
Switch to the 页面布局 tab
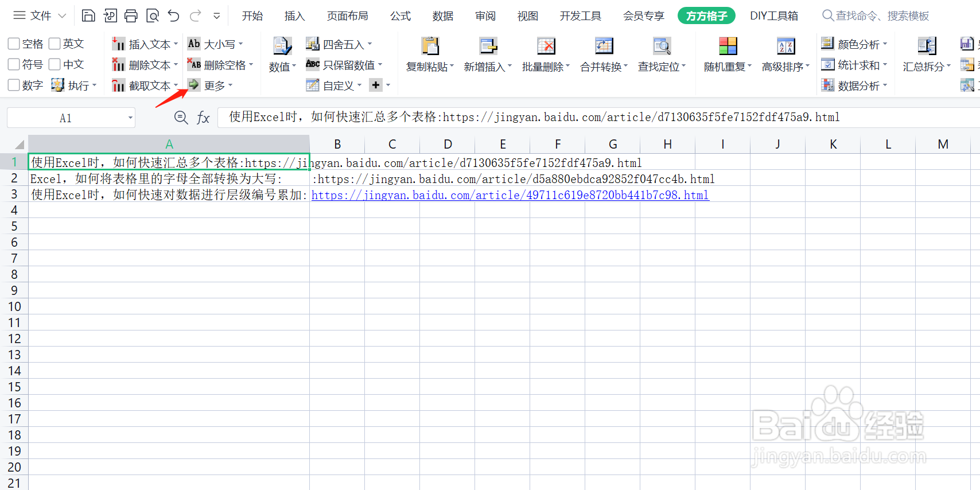click(348, 16)
